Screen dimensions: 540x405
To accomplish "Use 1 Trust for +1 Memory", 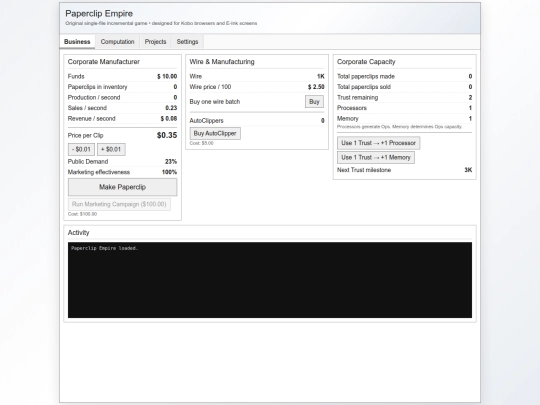I will pos(376,157).
